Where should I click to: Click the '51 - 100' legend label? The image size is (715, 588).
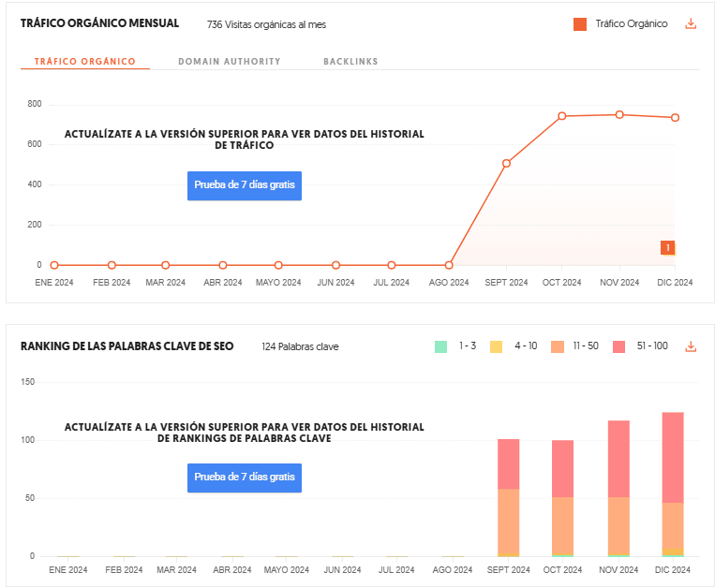click(652, 345)
